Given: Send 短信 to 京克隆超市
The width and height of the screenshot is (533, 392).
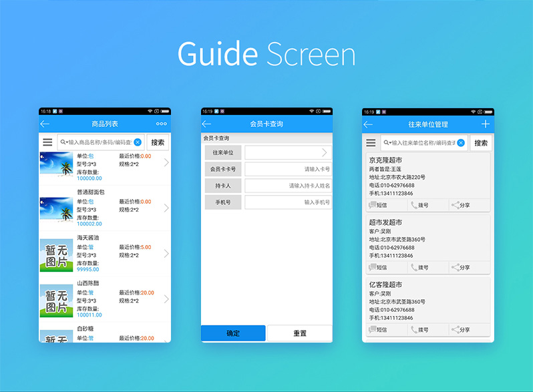Looking at the screenshot, I should click(x=379, y=205).
